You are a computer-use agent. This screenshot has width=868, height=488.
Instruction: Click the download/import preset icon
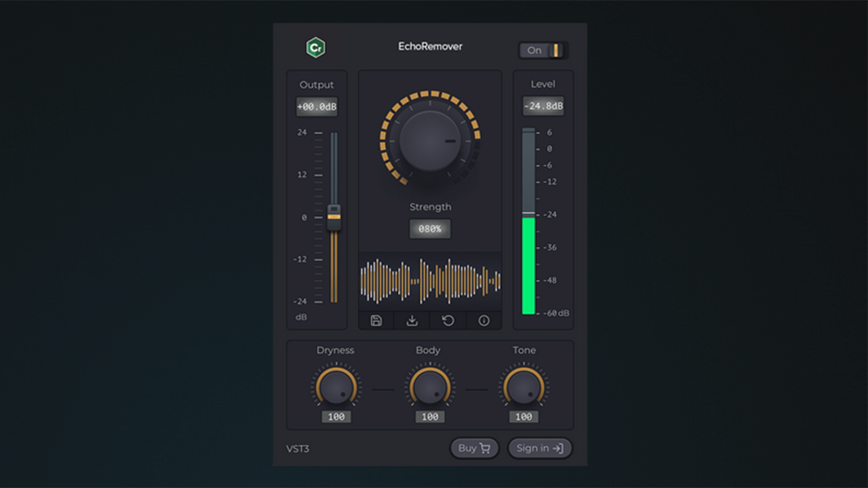(412, 321)
